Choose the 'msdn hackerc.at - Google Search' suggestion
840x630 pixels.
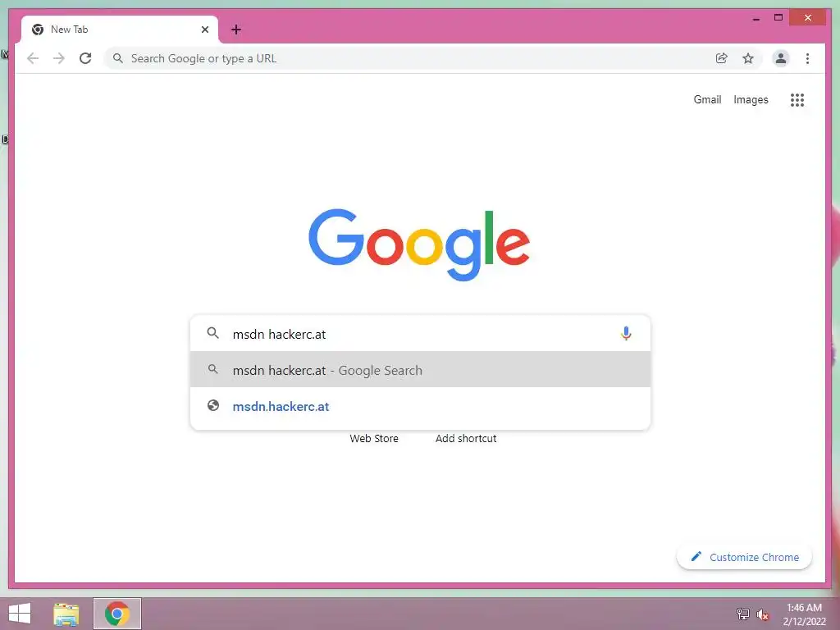tap(421, 370)
